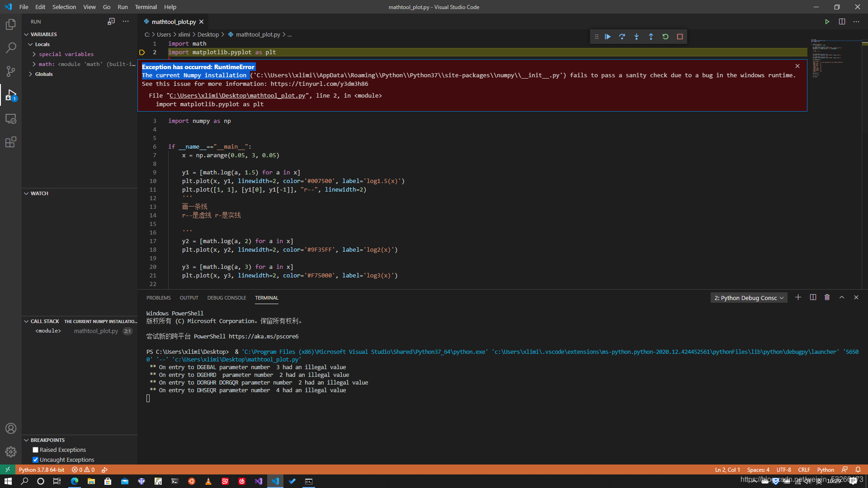
Task: Open the Python Debug Console terminal dropdown
Action: click(749, 298)
